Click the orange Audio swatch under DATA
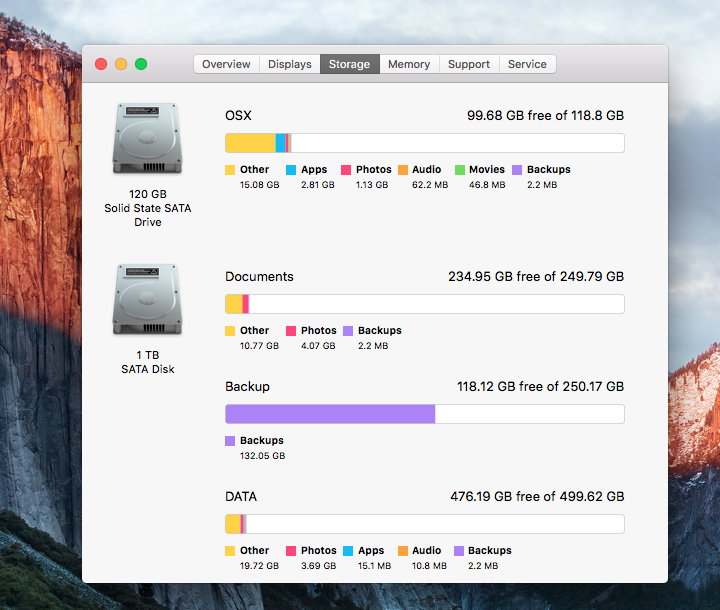Image resolution: width=720 pixels, height=610 pixels. pos(403,551)
